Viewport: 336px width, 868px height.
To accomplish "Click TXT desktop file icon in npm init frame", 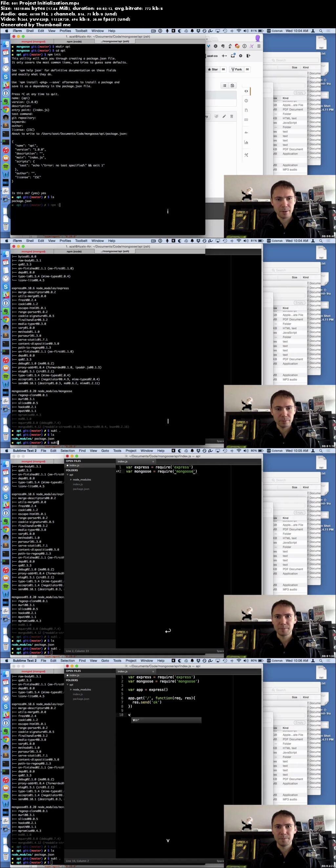I will click(321, 43).
